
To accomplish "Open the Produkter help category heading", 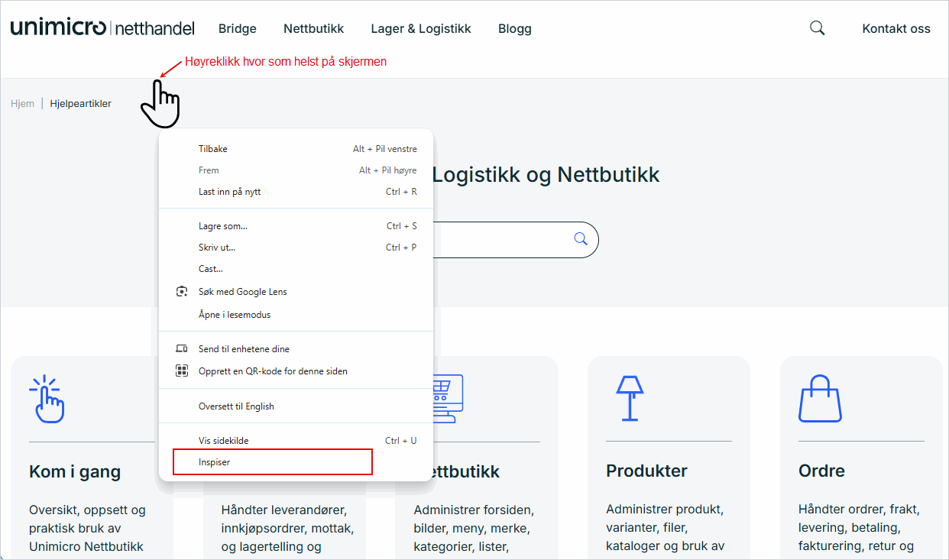I will coord(646,471).
